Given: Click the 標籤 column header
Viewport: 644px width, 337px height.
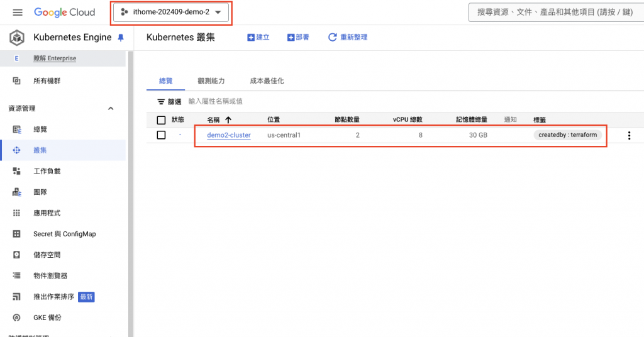Looking at the screenshot, I should [x=540, y=120].
